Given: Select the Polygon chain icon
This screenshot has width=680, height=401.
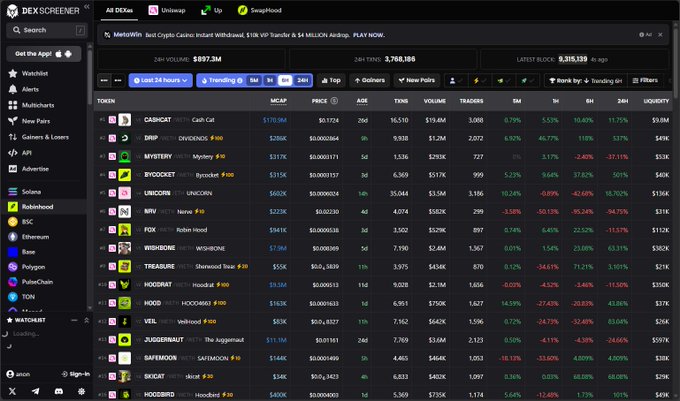Looking at the screenshot, I should click(x=13, y=267).
